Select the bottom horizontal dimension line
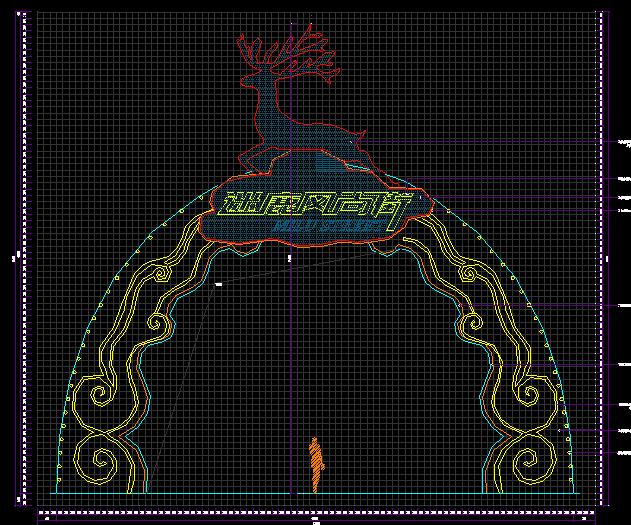Image resolution: width=631 pixels, height=525 pixels. tap(316, 513)
